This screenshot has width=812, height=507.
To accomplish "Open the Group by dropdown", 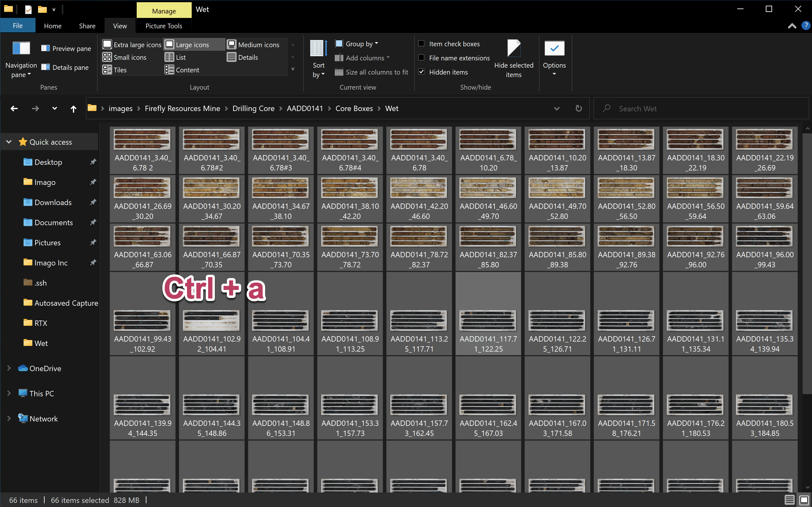I will (x=357, y=44).
